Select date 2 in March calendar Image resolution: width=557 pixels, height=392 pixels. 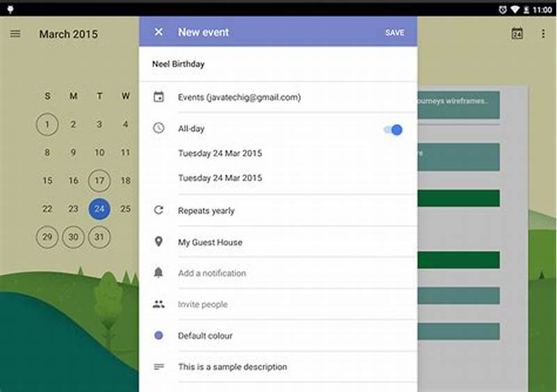pos(73,125)
